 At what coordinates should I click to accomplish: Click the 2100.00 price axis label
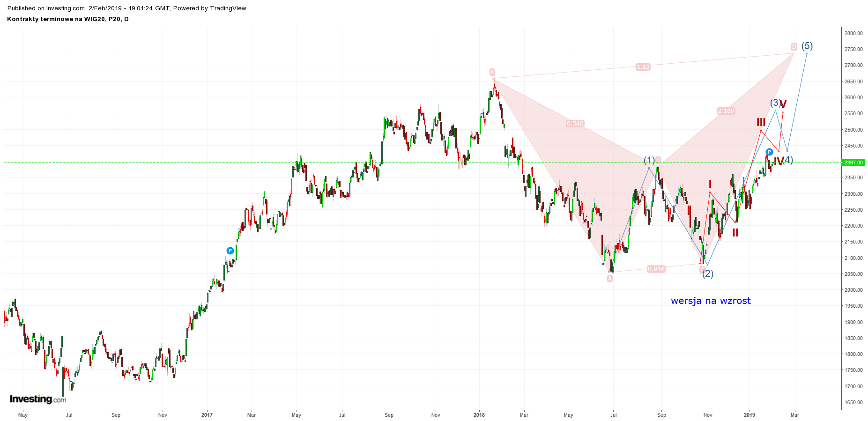click(x=853, y=258)
